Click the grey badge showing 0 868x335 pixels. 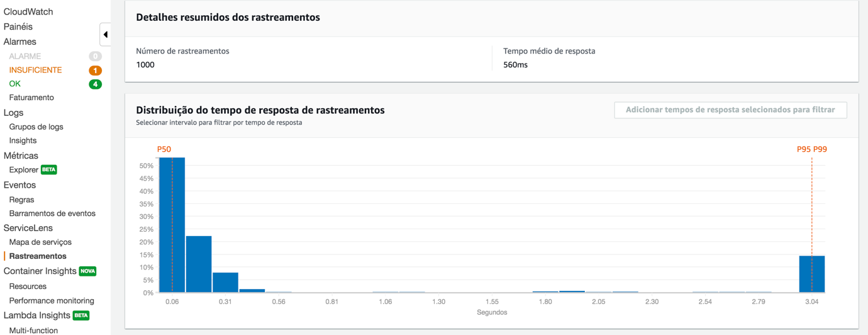(x=95, y=57)
